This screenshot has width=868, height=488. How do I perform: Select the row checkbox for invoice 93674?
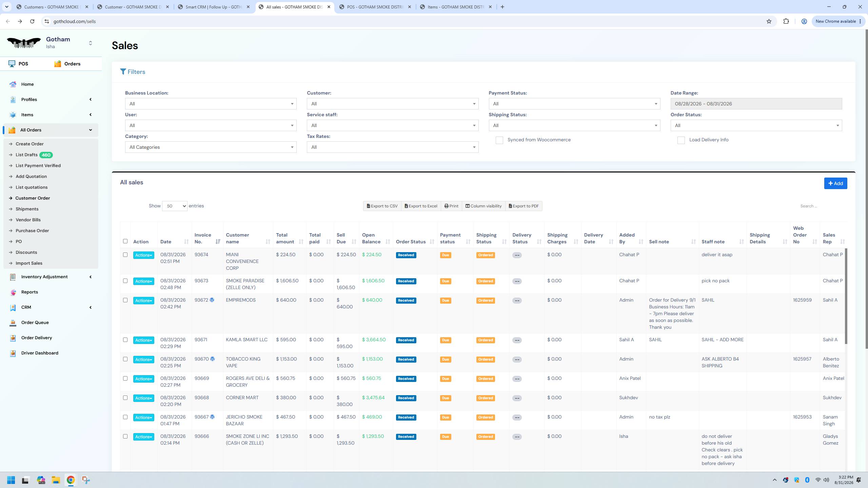click(x=125, y=255)
